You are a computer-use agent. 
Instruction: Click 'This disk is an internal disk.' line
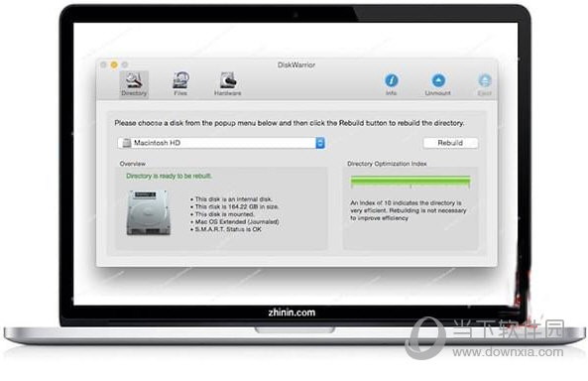pos(231,199)
